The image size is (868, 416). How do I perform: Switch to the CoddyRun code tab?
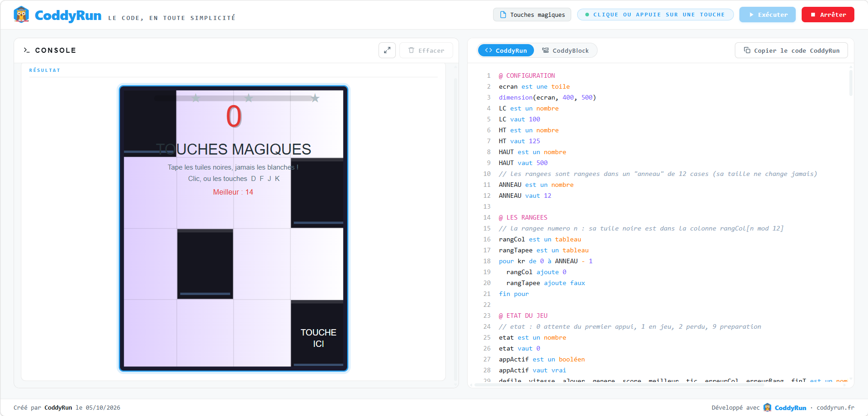click(506, 50)
